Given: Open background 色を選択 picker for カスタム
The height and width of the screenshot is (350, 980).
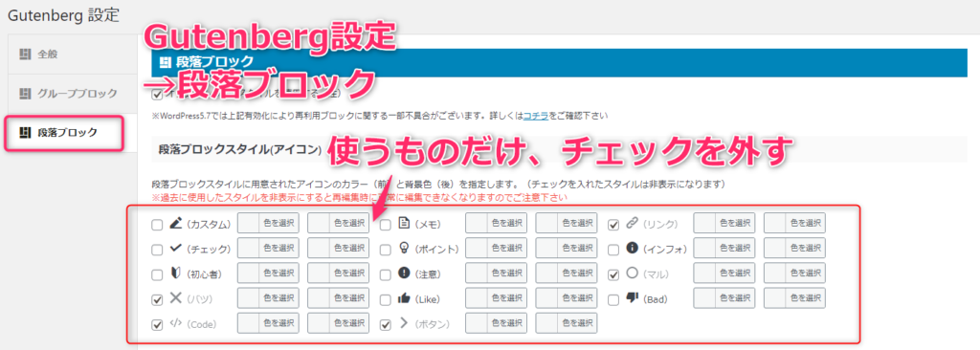Looking at the screenshot, I should pos(338,223).
